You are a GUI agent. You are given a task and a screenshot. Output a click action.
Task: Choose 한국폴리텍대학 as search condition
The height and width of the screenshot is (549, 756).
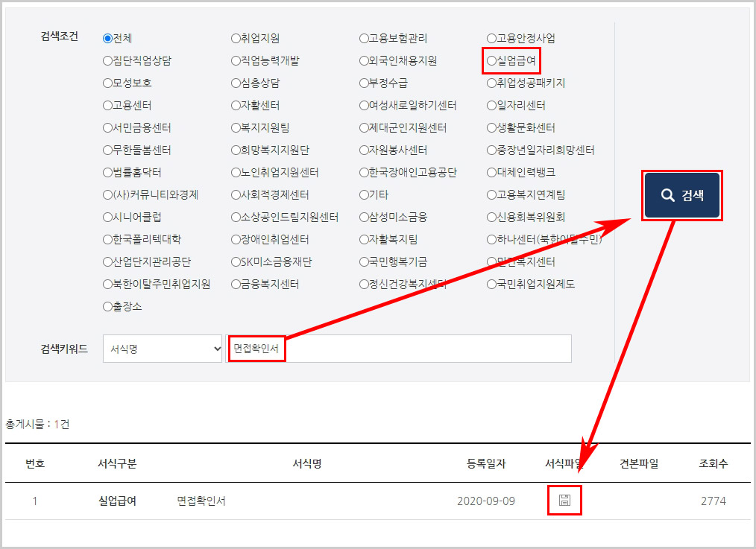(107, 239)
